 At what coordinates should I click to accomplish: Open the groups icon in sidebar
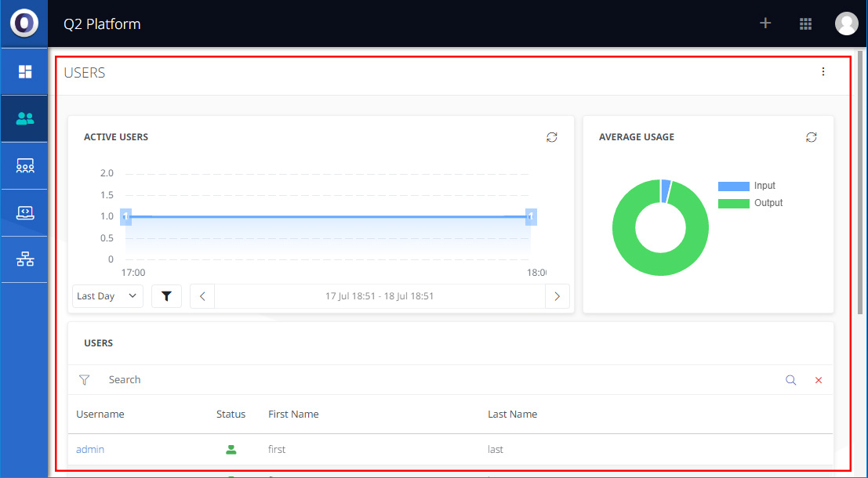(x=25, y=166)
